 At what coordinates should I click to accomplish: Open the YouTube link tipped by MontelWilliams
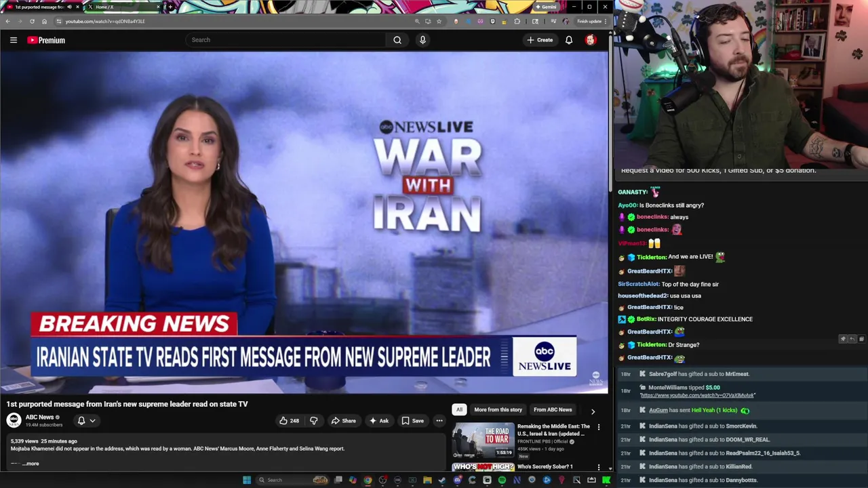pos(697,395)
